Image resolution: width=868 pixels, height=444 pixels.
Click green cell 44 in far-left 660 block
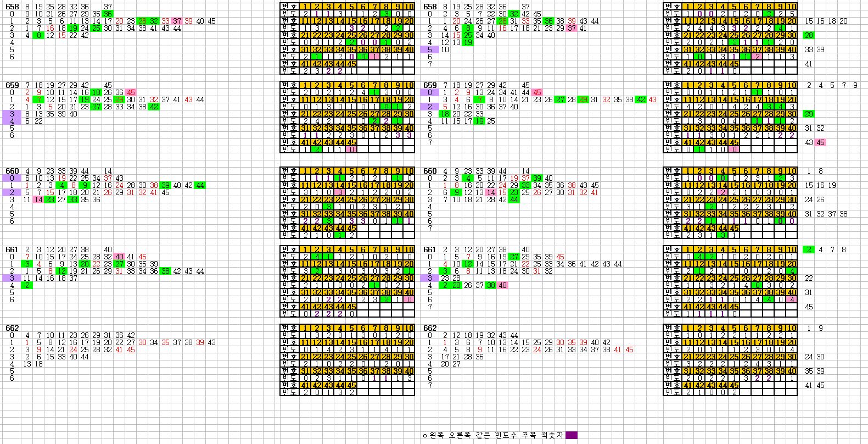200,185
